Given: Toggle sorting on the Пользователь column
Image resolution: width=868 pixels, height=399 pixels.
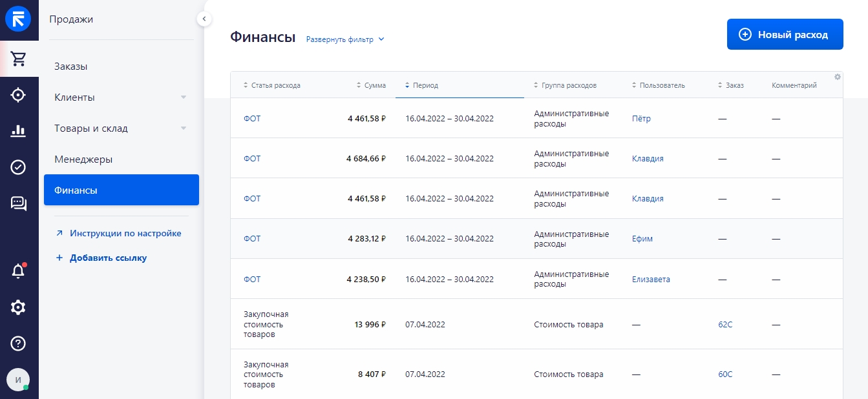Looking at the screenshot, I should (x=634, y=85).
